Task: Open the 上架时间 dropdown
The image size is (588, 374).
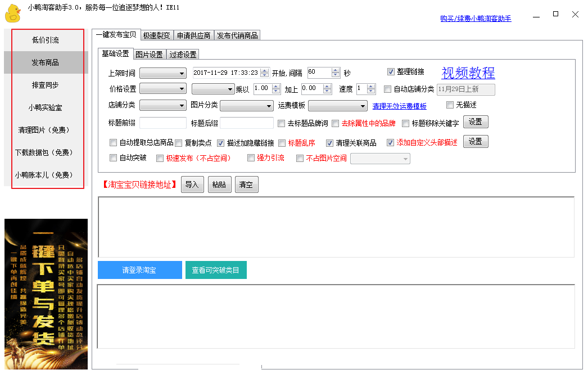Action: tap(162, 72)
